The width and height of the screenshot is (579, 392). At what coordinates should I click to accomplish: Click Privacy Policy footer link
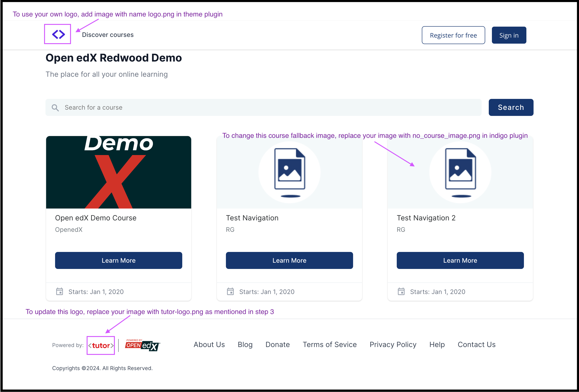[x=392, y=345]
